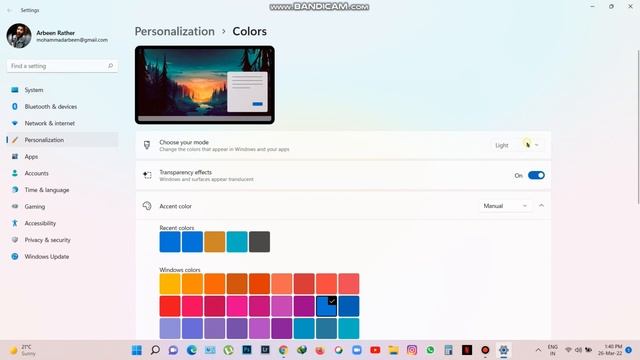The image size is (640, 360).
Task: Open YouTube from the taskbar
Action: [x=375, y=350]
